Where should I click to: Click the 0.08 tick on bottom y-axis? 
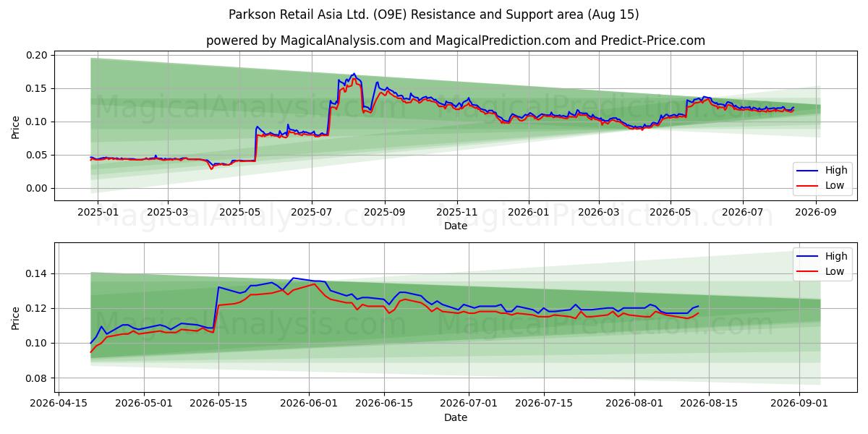click(36, 378)
